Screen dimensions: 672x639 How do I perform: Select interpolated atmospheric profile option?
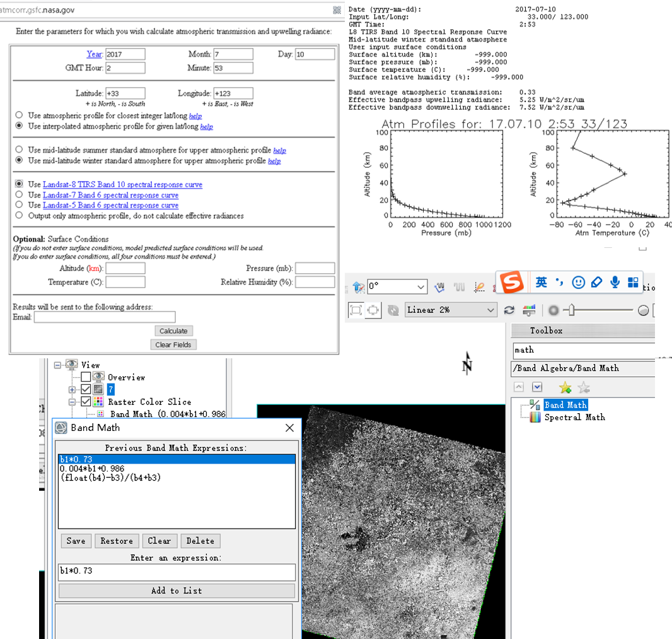click(x=19, y=126)
